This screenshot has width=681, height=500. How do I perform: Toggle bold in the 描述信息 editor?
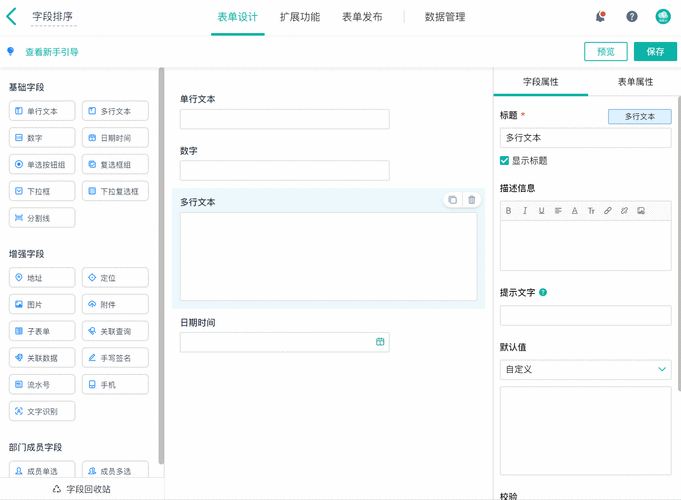point(509,211)
